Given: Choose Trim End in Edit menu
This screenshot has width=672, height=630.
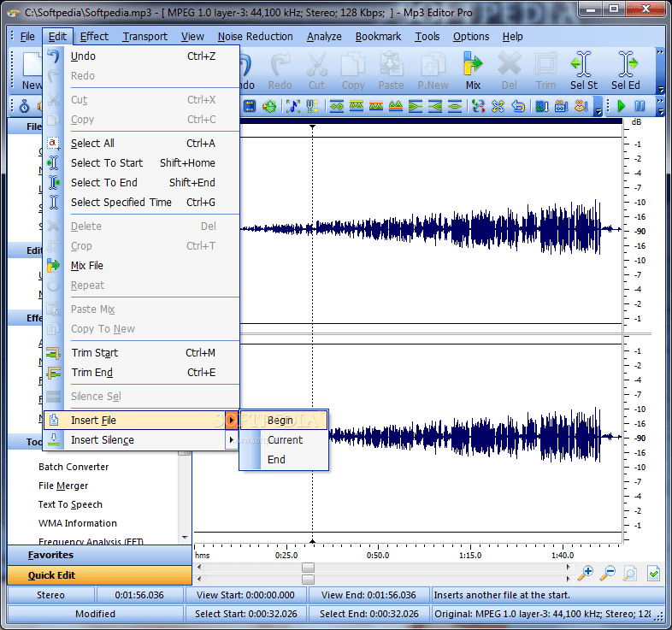Looking at the screenshot, I should coord(141,373).
